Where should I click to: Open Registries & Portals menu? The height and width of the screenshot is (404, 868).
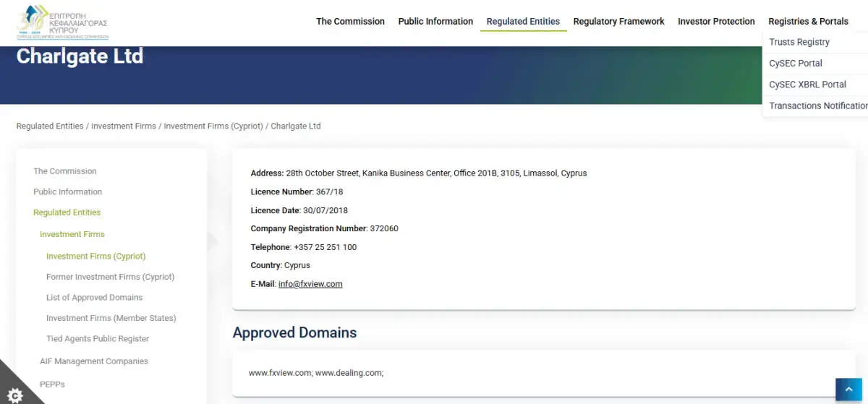808,22
